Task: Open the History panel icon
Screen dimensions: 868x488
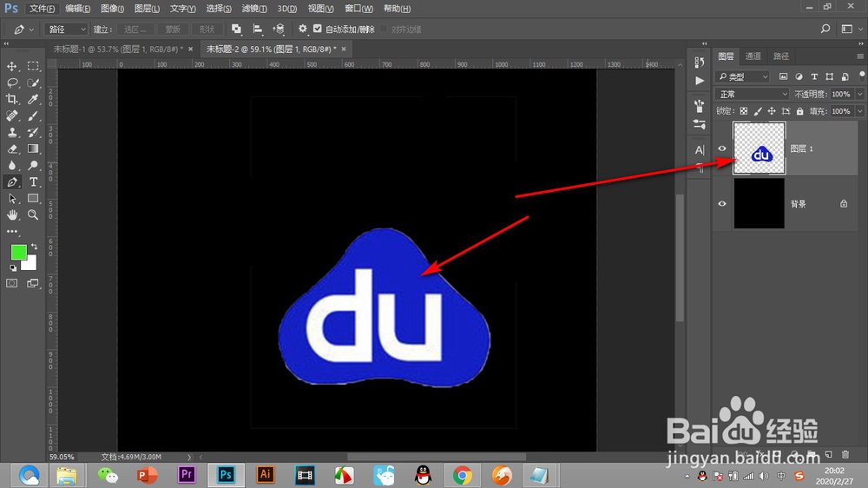Action: point(700,62)
